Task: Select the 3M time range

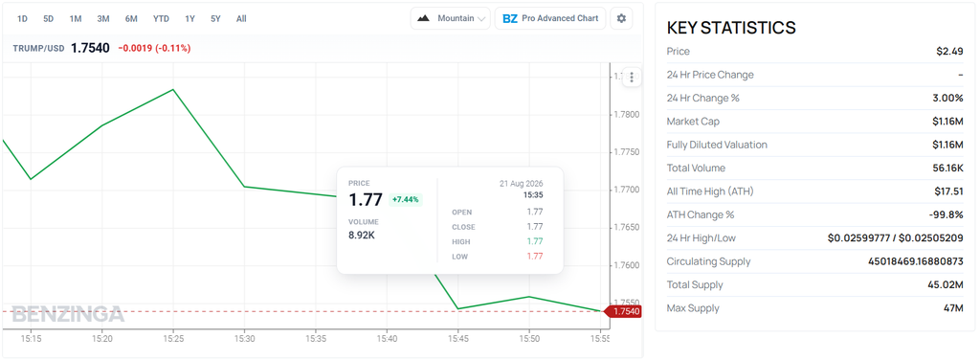Action: click(x=103, y=19)
